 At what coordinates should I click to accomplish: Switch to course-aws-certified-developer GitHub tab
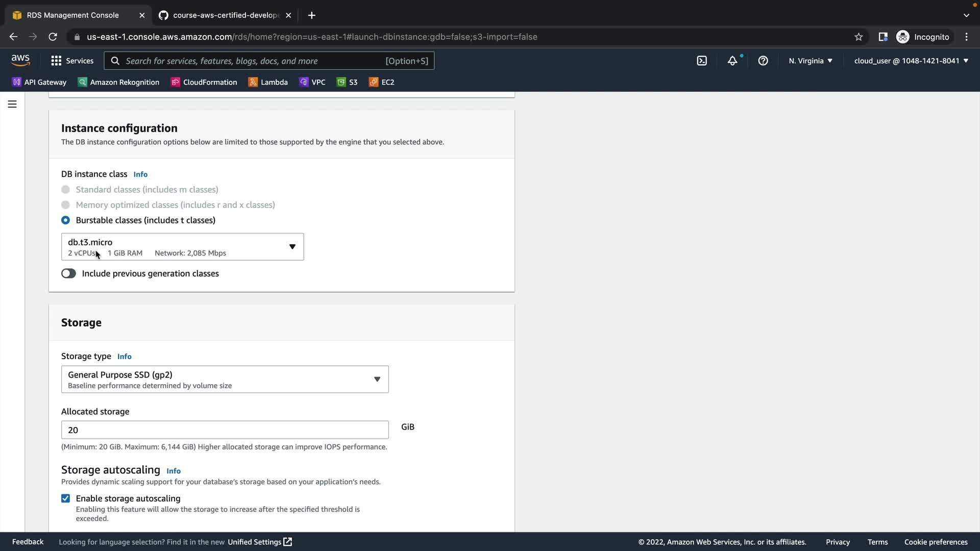(x=225, y=15)
